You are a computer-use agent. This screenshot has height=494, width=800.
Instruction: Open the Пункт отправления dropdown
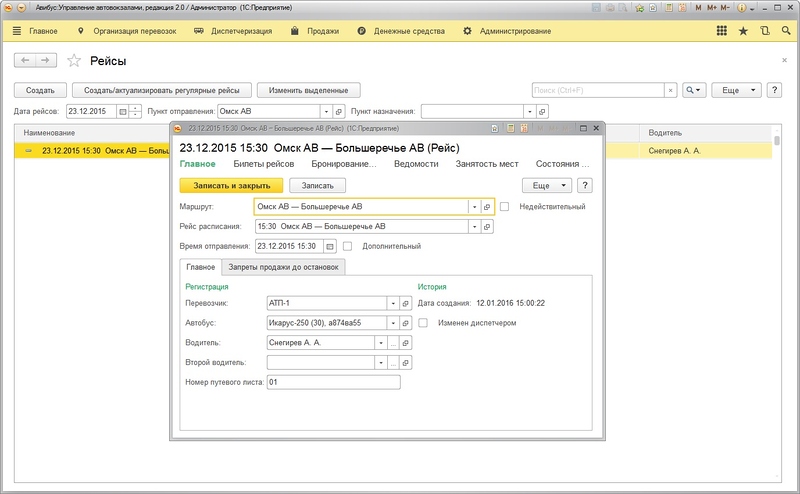pos(324,111)
